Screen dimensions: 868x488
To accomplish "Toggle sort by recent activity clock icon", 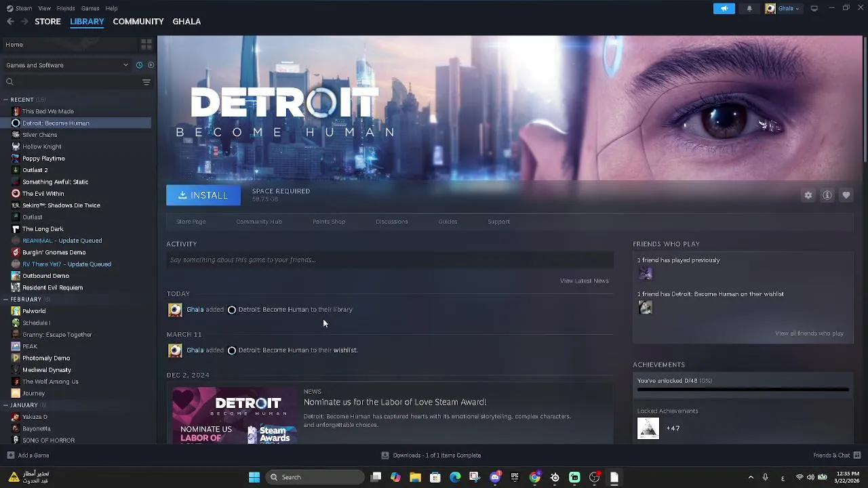I will coord(139,65).
